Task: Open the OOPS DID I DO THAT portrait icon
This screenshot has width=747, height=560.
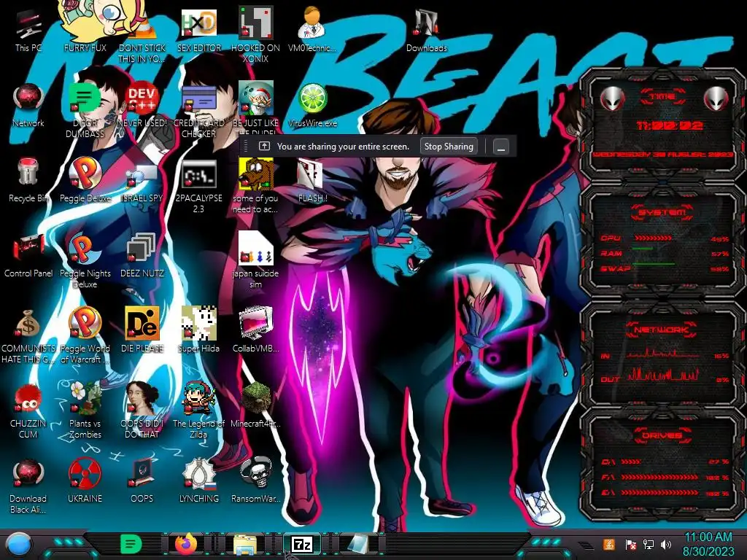Action: tap(142, 408)
